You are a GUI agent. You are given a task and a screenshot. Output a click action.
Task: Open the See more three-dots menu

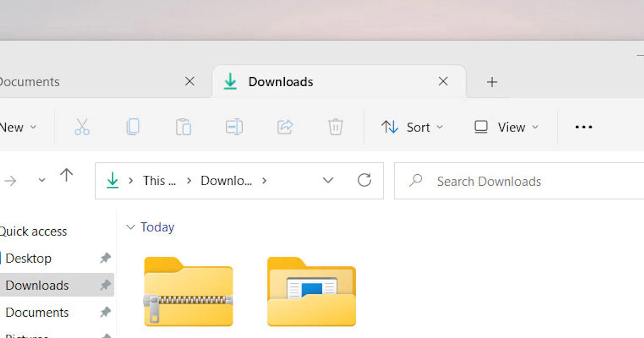pyautogui.click(x=584, y=127)
